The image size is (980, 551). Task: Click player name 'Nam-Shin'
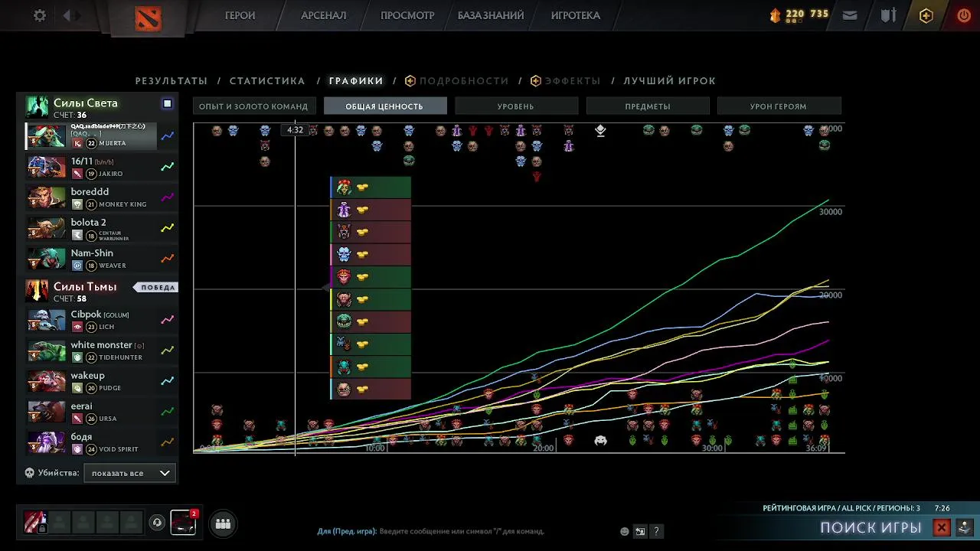tap(92, 253)
